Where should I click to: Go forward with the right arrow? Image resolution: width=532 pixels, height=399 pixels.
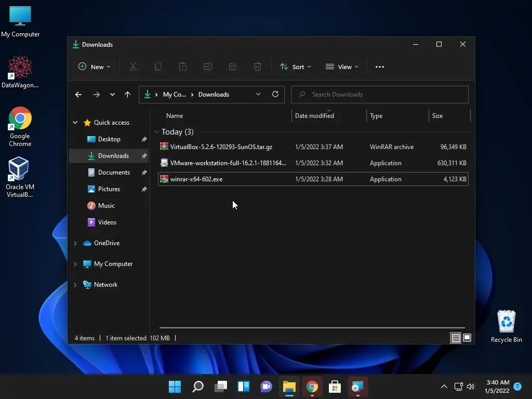pyautogui.click(x=96, y=95)
